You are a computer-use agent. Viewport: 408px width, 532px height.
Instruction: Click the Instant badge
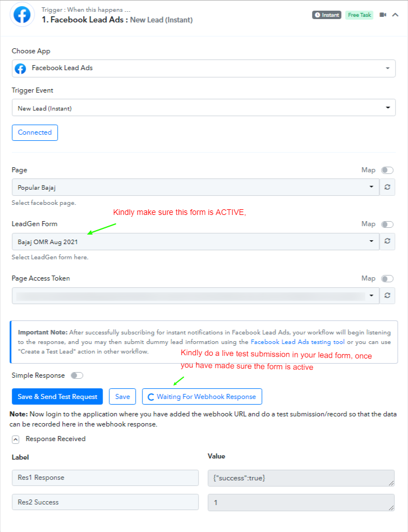coord(327,15)
